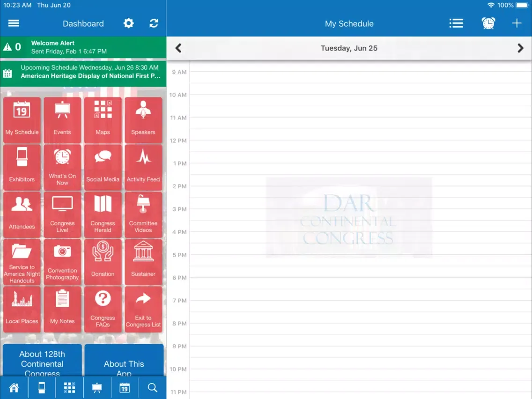Switch My Schedule to list view
Screen dimensions: 532x399
pos(456,23)
